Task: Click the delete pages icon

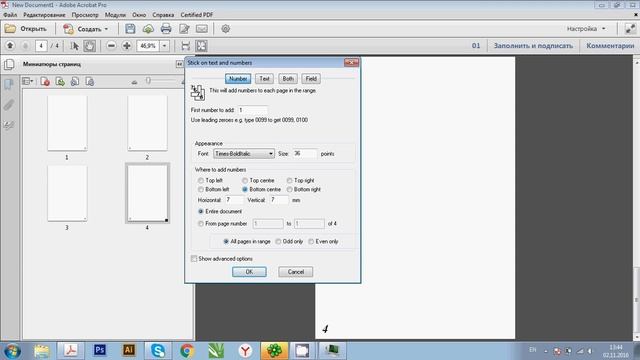Action: pos(45,82)
